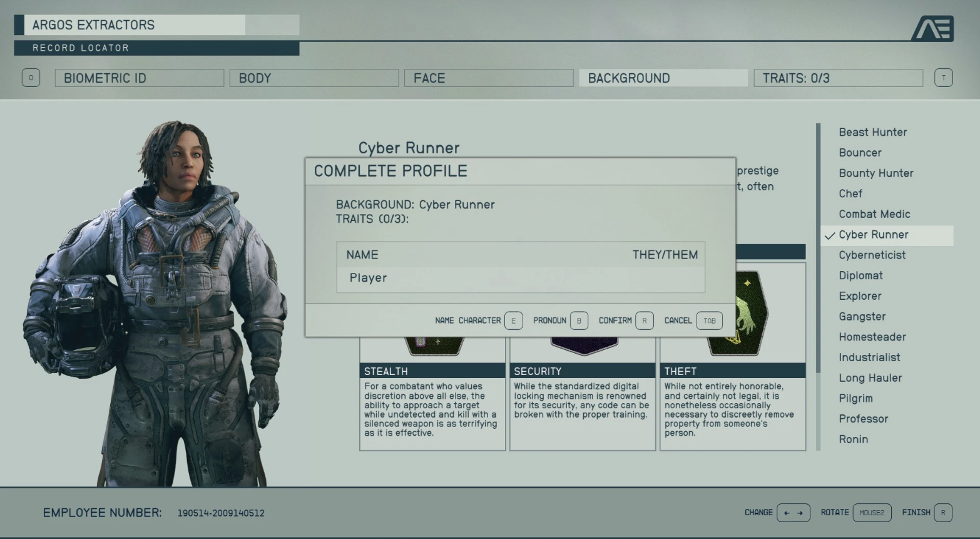This screenshot has height=539, width=980.
Task: Select Long Hauler background
Action: (870, 378)
